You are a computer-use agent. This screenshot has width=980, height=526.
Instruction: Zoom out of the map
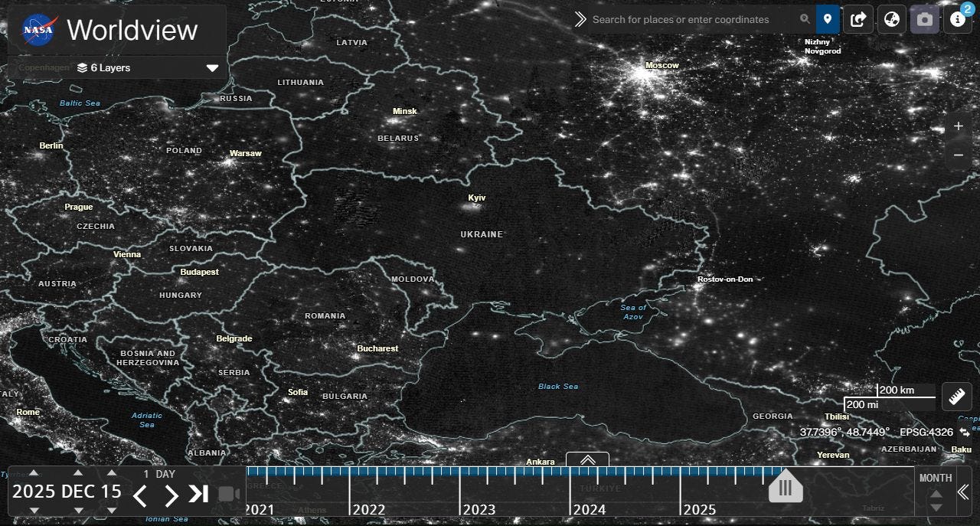click(x=958, y=155)
